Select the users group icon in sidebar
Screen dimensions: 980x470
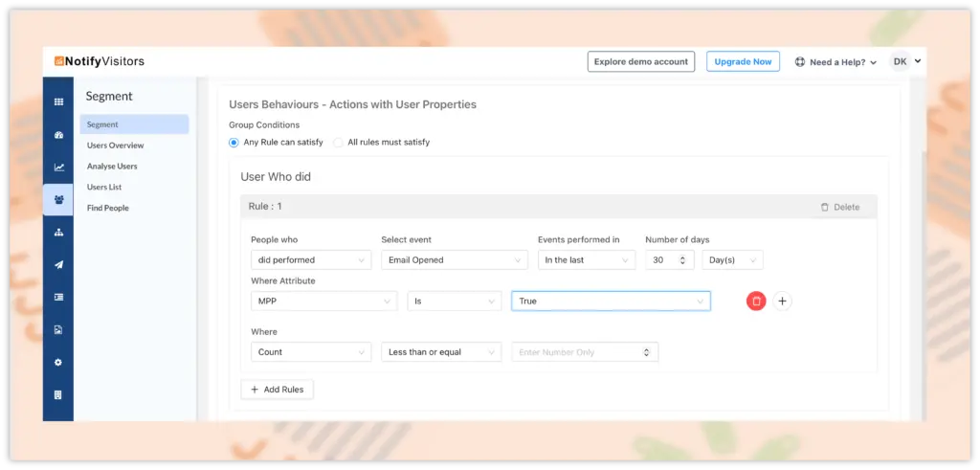(x=58, y=199)
